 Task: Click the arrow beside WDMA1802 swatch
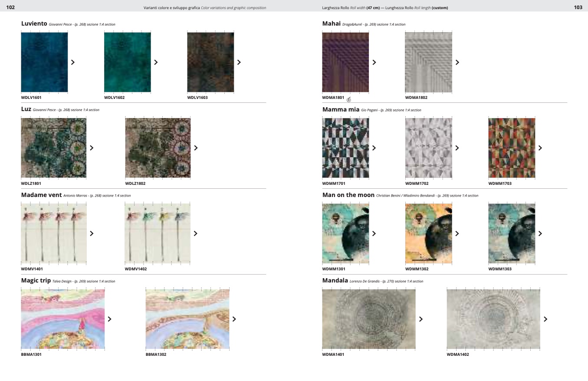457,62
